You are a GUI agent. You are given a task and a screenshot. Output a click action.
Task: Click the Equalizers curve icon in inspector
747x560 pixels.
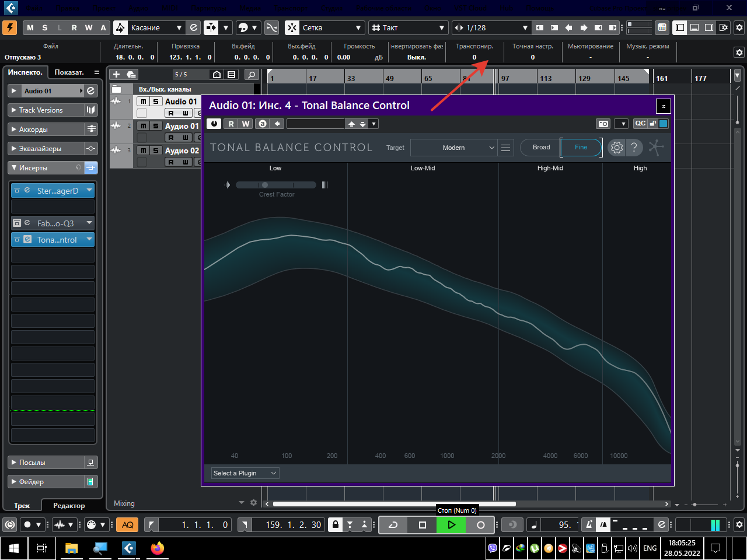[x=91, y=148]
